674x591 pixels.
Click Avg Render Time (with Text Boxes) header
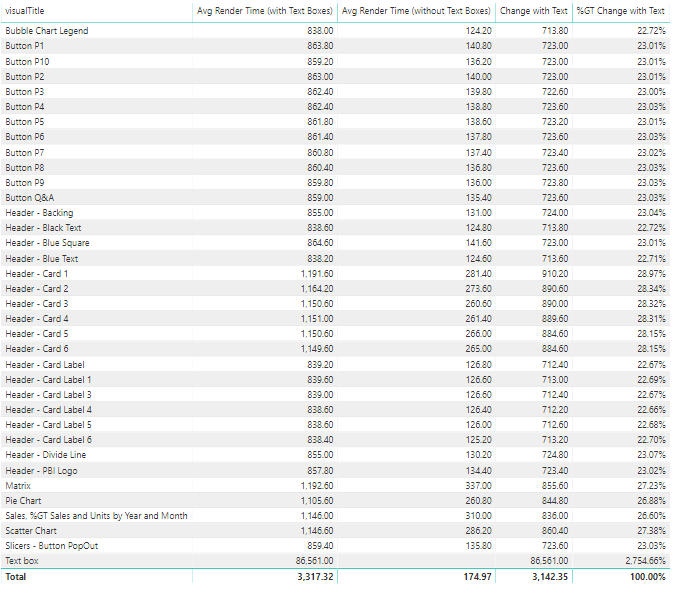[265, 11]
